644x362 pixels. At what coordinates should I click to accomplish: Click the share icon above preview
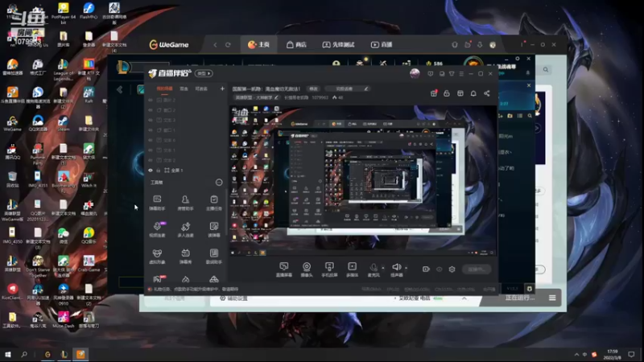487,93
